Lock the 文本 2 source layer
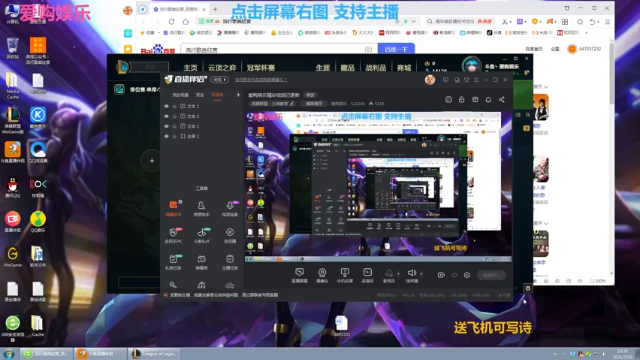Image resolution: width=640 pixels, height=360 pixels. (174, 106)
